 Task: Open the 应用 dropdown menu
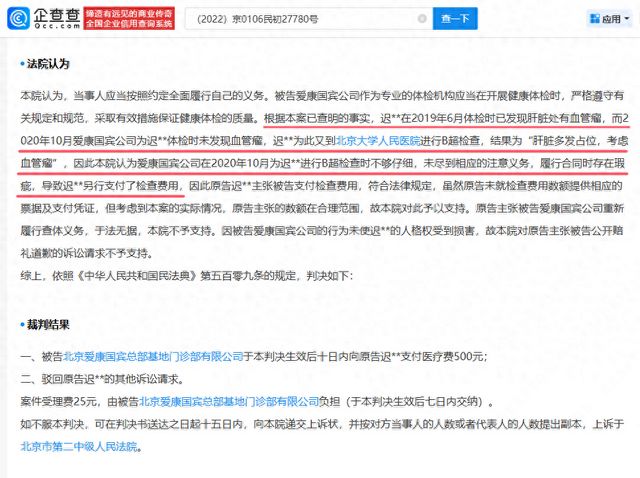pos(610,19)
